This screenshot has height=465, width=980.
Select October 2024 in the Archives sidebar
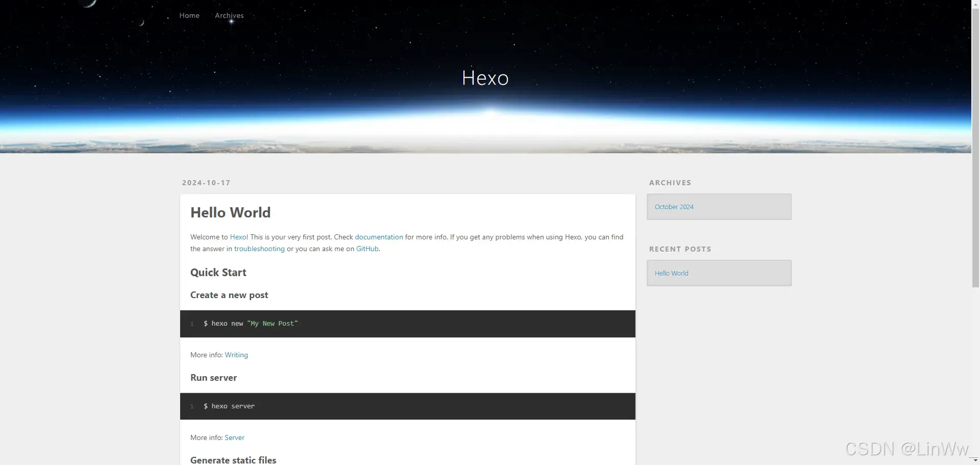click(674, 207)
